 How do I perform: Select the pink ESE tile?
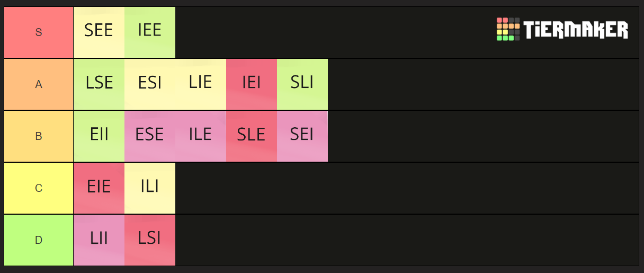tap(150, 136)
